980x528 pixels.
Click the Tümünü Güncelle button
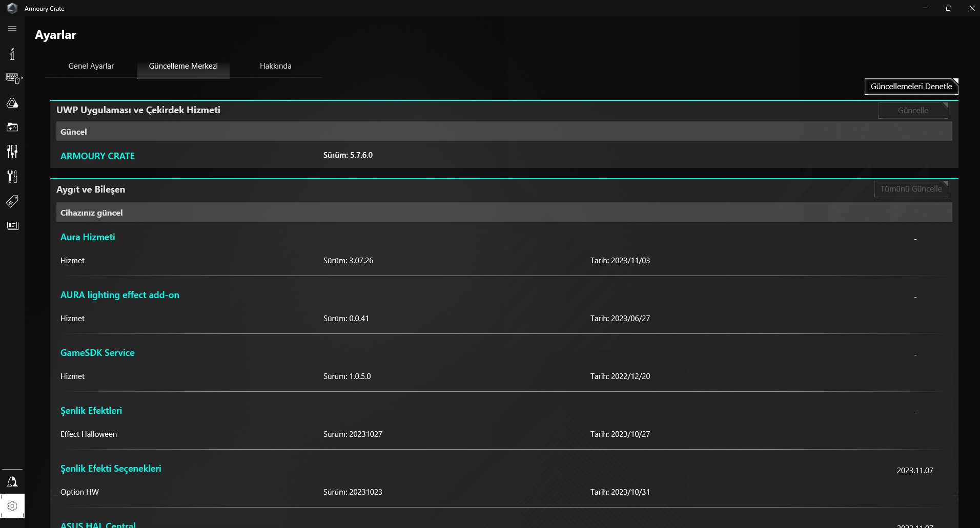point(911,189)
